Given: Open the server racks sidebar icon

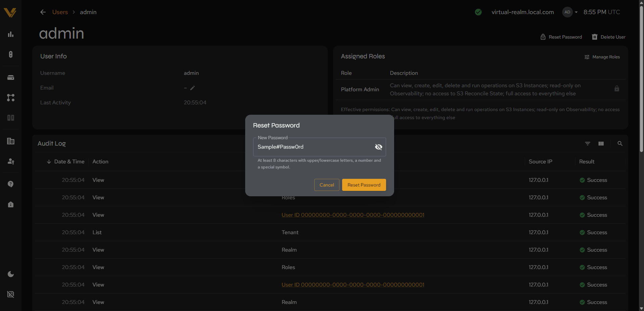Looking at the screenshot, I should tap(11, 118).
